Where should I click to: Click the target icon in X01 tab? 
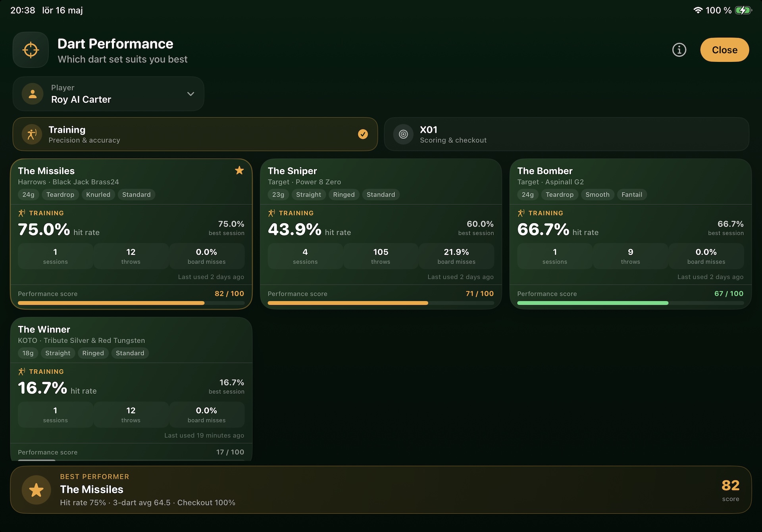point(403,134)
